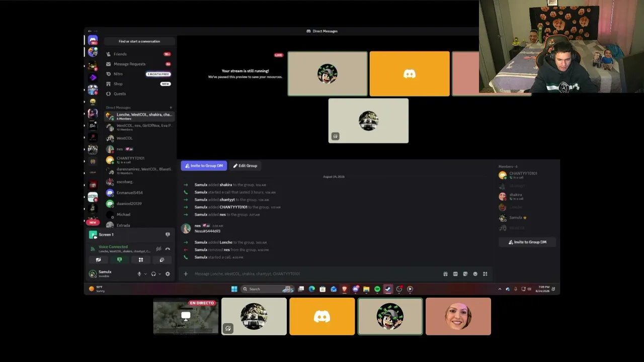The image size is (644, 362).
Task: Select CHANTYYT0101 in members list
Action: click(x=527, y=175)
